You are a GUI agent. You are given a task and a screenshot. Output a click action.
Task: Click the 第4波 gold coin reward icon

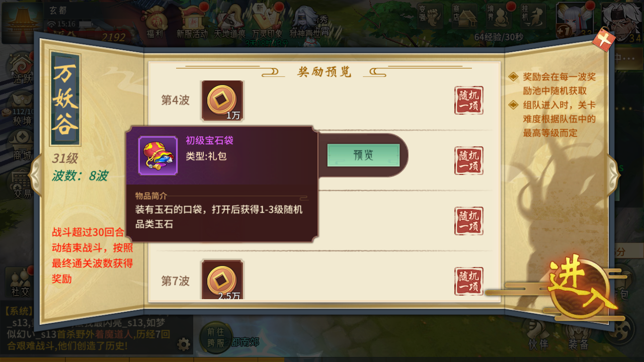pyautogui.click(x=222, y=101)
